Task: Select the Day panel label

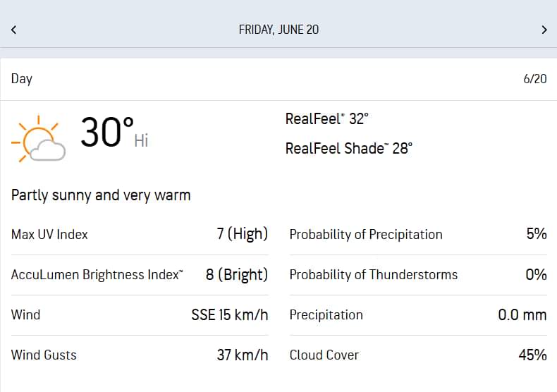Action: coord(22,78)
